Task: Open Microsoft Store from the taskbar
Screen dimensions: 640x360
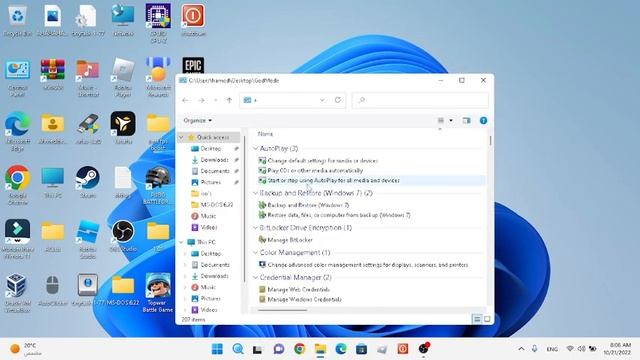Action: [x=361, y=349]
